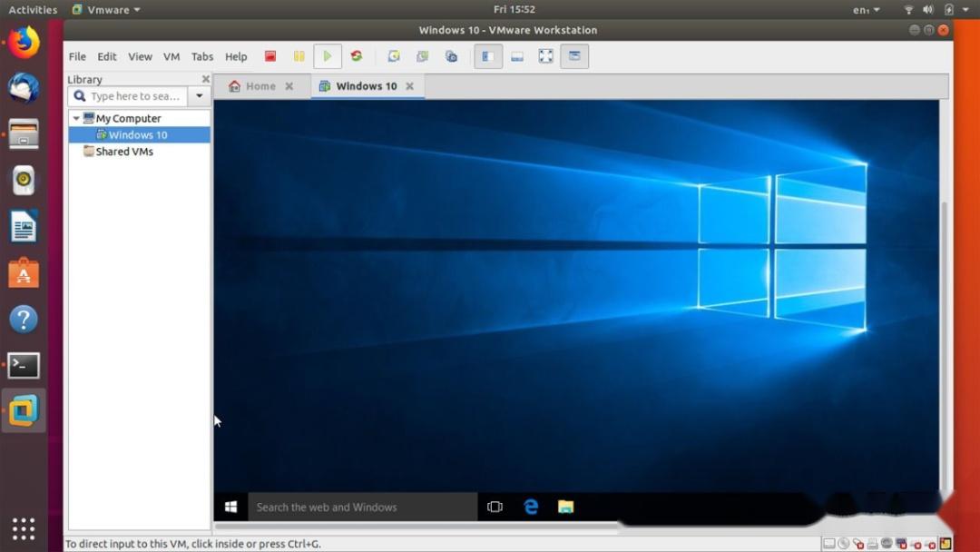
Task: Take a snapshot using the toolbar icon
Action: [x=393, y=56]
